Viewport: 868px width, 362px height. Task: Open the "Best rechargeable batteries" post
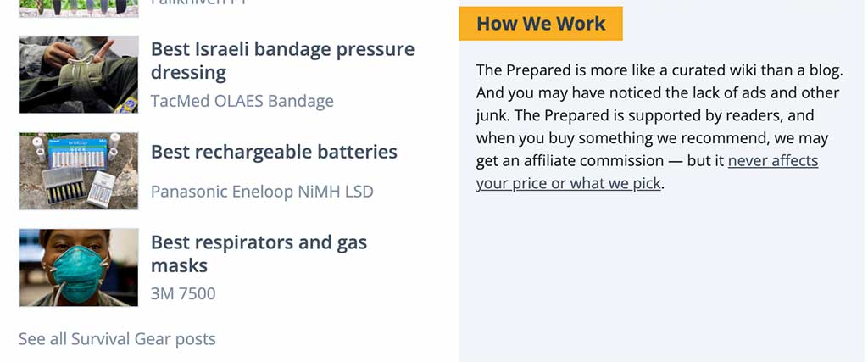point(274,153)
